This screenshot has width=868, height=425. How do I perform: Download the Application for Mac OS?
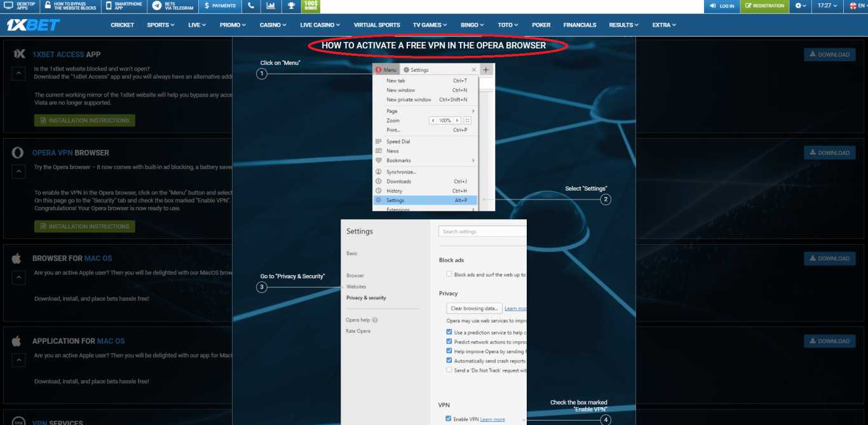[x=829, y=341]
